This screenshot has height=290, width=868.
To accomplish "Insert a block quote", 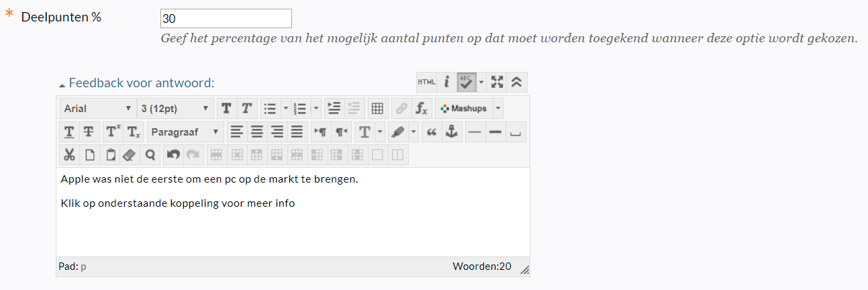I will (x=432, y=132).
